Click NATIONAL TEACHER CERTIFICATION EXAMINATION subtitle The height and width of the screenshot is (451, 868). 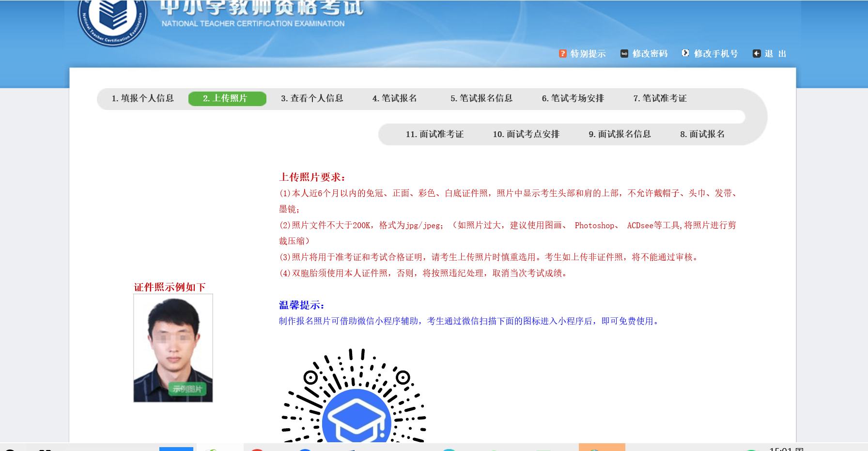(x=253, y=24)
